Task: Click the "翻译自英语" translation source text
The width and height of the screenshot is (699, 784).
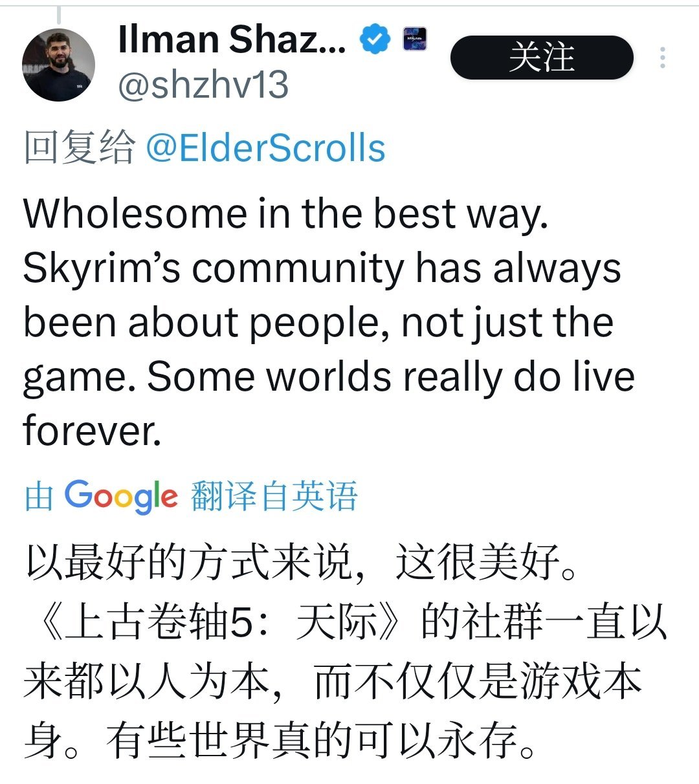Action: pos(274,496)
